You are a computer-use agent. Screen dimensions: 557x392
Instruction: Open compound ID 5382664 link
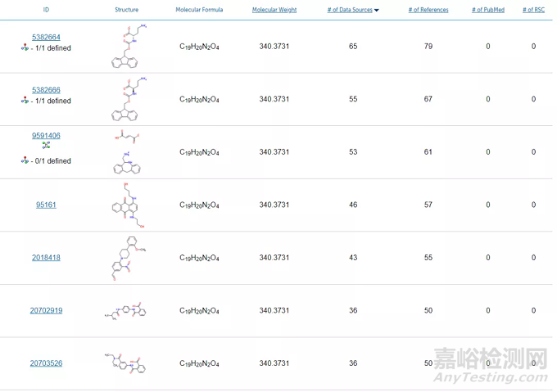46,38
